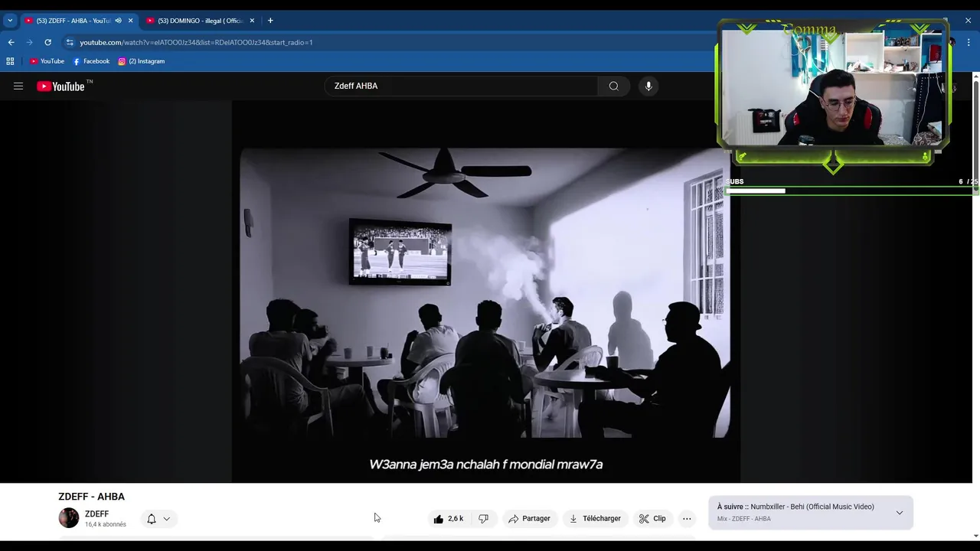Open the Partager share dialog

click(x=529, y=519)
